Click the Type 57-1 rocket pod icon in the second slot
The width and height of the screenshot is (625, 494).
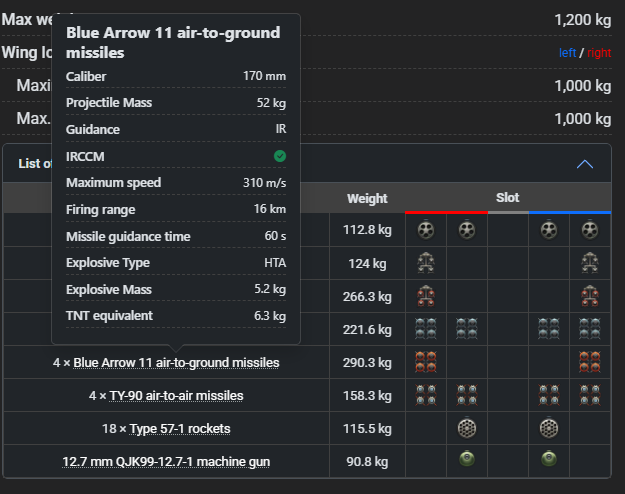(x=467, y=428)
